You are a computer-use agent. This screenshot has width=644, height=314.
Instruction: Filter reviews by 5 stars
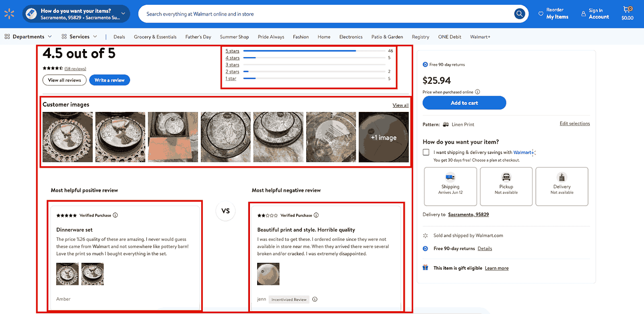[x=232, y=51]
